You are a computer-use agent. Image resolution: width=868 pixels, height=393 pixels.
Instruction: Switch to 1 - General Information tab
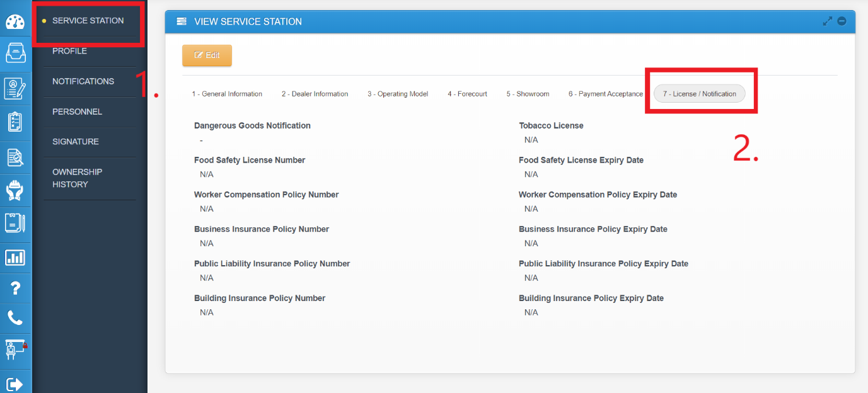coord(227,94)
